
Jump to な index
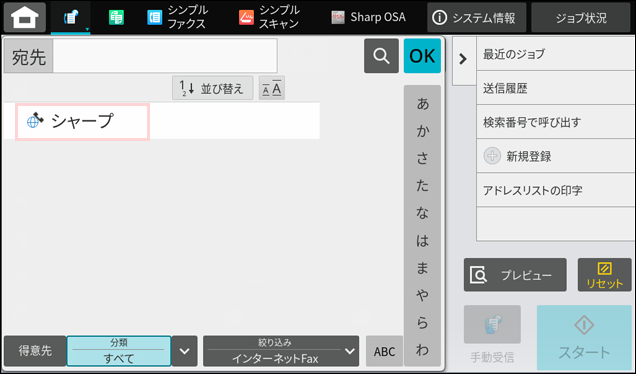pyautogui.click(x=422, y=213)
